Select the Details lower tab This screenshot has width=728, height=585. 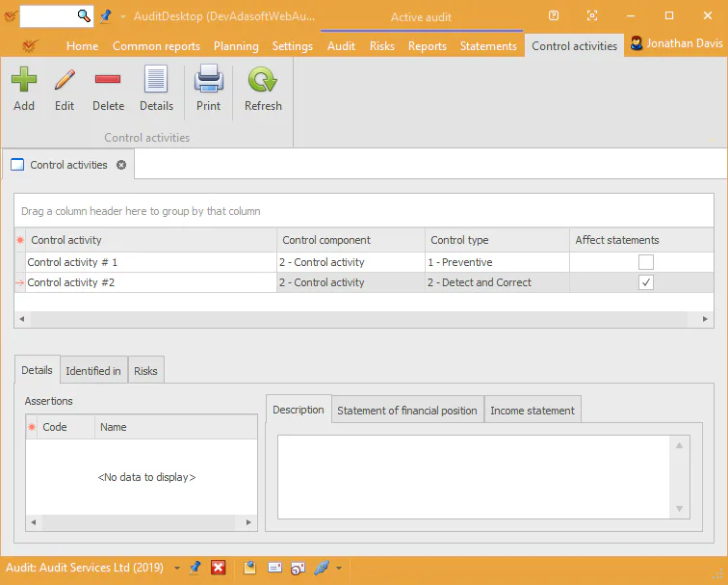point(38,370)
